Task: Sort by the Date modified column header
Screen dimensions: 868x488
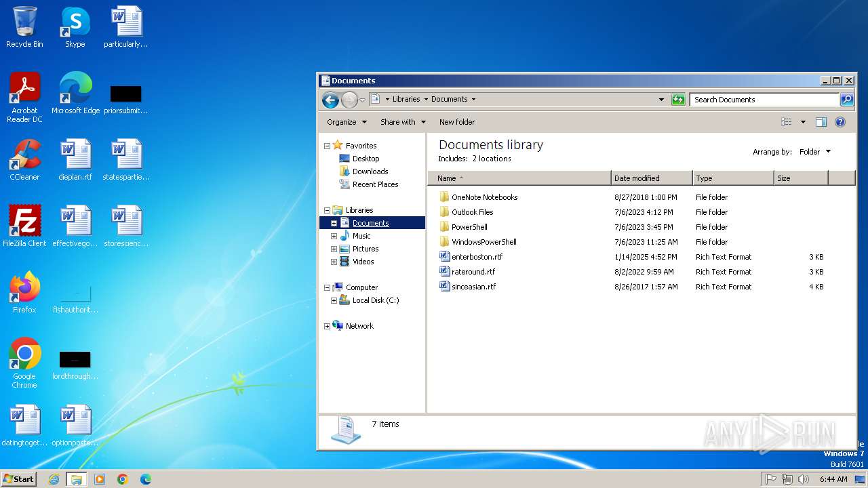Action: click(652, 178)
